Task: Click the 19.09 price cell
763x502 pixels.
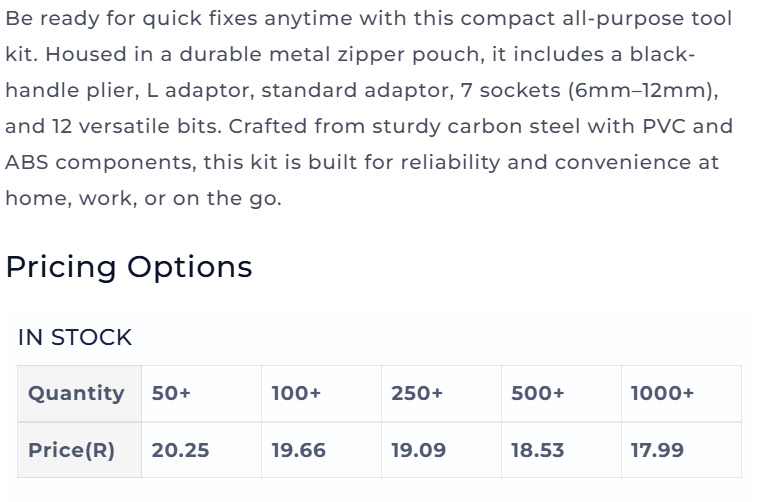Action: pyautogui.click(x=441, y=450)
